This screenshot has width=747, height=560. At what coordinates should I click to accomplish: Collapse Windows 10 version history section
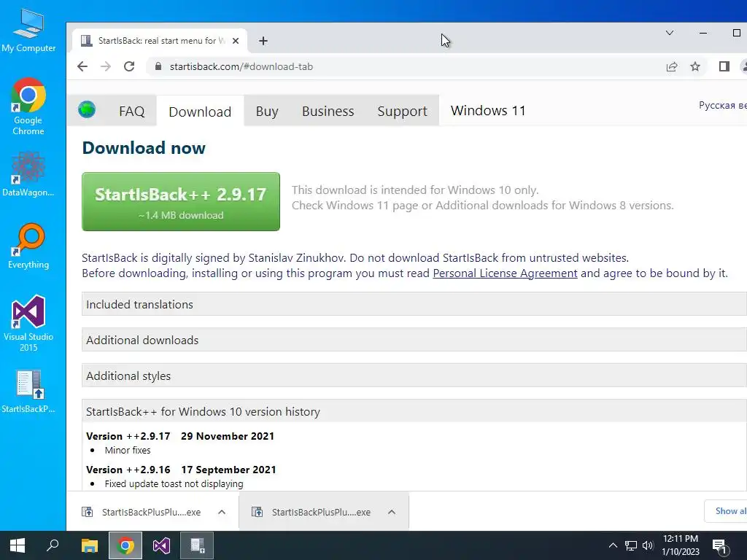pos(414,411)
